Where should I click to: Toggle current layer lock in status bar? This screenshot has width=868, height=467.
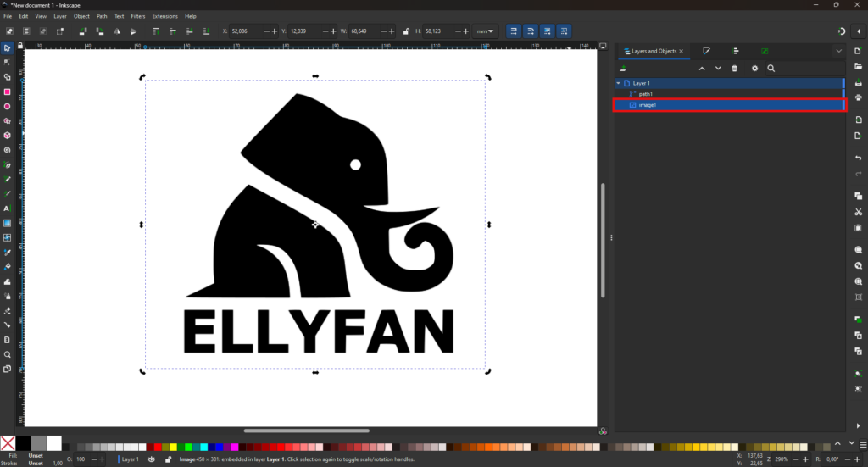[x=168, y=459]
